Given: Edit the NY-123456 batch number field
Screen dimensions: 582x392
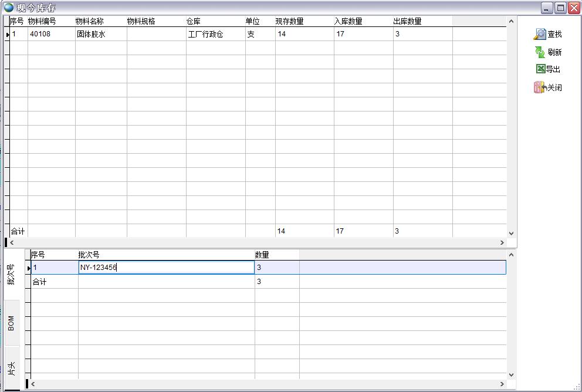Looking at the screenshot, I should pos(166,268).
